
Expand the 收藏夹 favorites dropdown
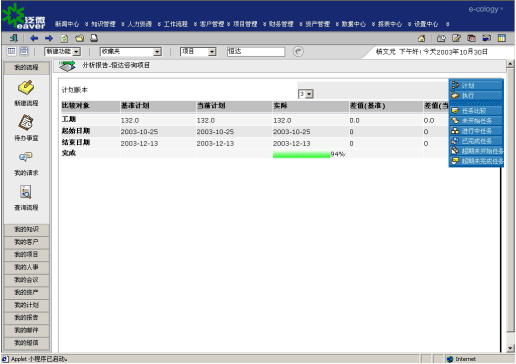(131, 51)
